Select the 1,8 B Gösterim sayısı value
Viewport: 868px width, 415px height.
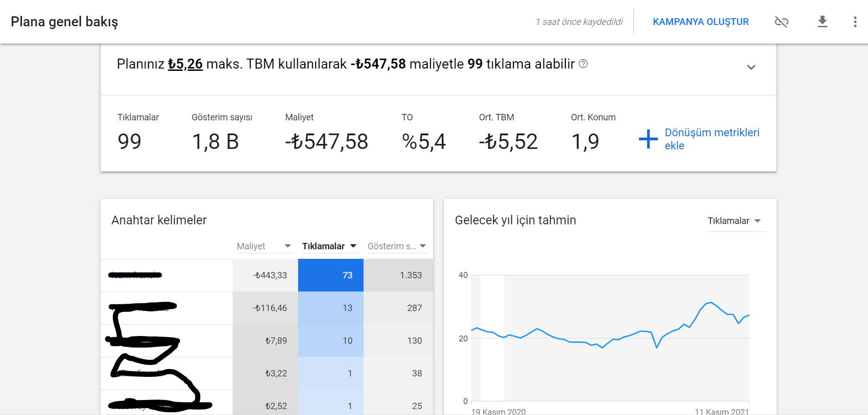215,141
